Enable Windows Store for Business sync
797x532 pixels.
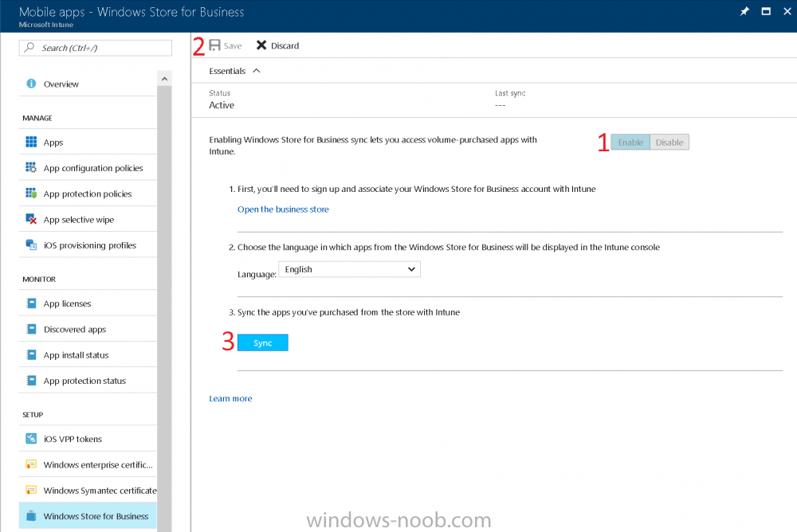[x=630, y=143]
